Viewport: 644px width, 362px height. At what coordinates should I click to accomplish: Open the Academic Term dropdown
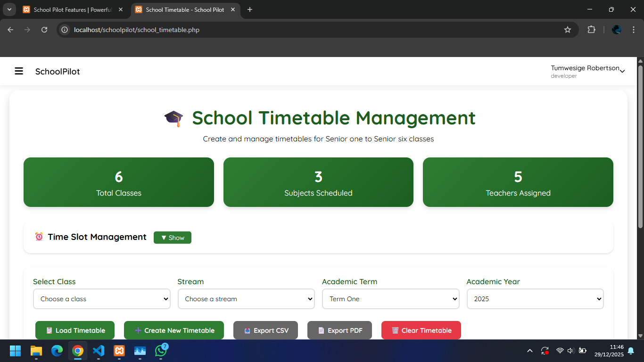coord(390,298)
